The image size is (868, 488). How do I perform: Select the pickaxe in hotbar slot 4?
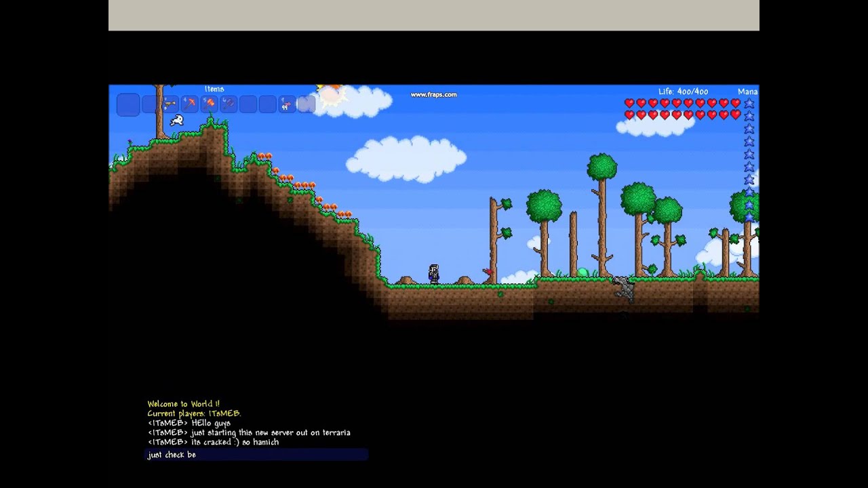[189, 104]
